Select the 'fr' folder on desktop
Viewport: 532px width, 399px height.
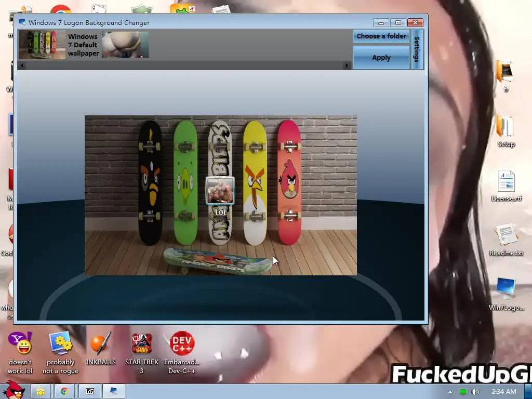(506, 75)
